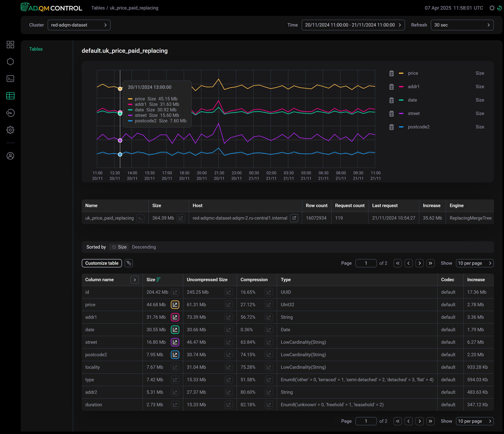Screen dimensions: 504x434
Task: Click the reset table filters icon
Action: point(129,263)
